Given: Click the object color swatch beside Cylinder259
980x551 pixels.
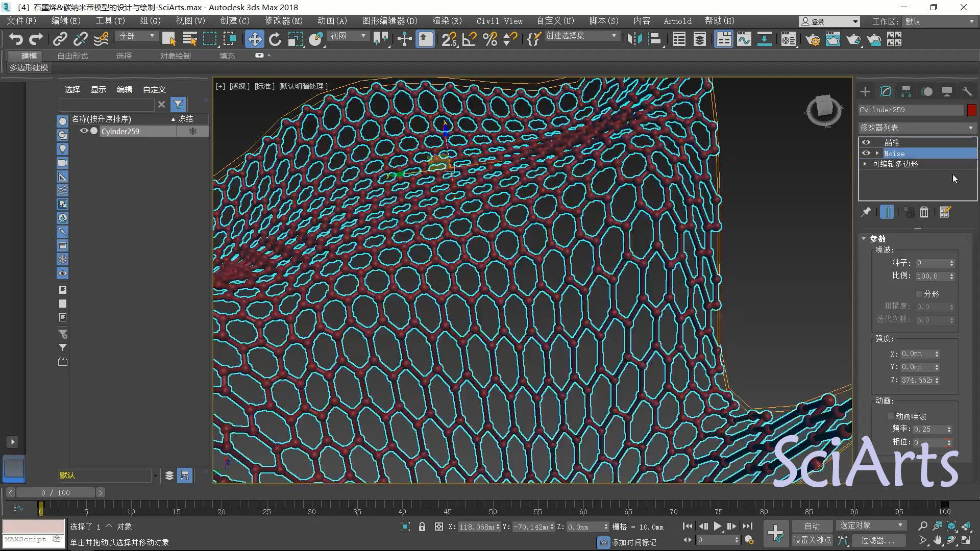Looking at the screenshot, I should [x=971, y=110].
